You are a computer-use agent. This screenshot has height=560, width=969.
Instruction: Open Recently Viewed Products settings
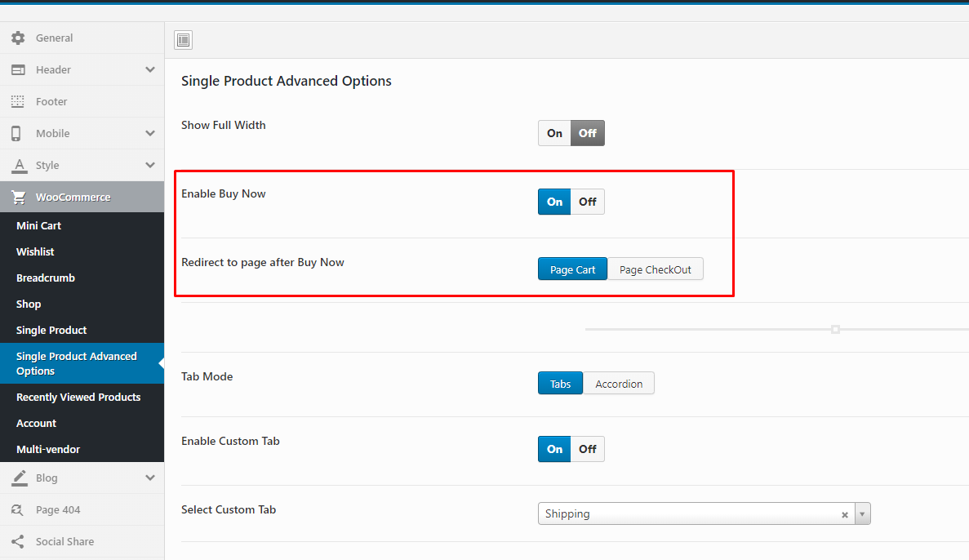pyautogui.click(x=82, y=397)
